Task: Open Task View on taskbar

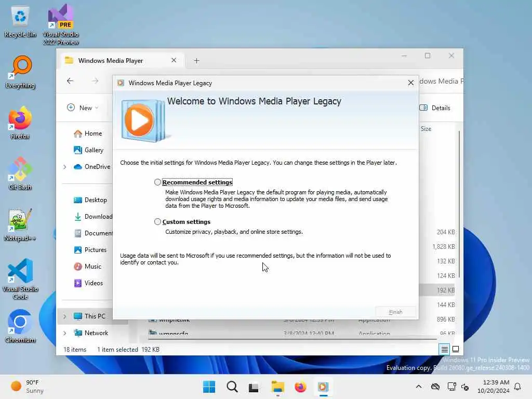Action: [254, 387]
